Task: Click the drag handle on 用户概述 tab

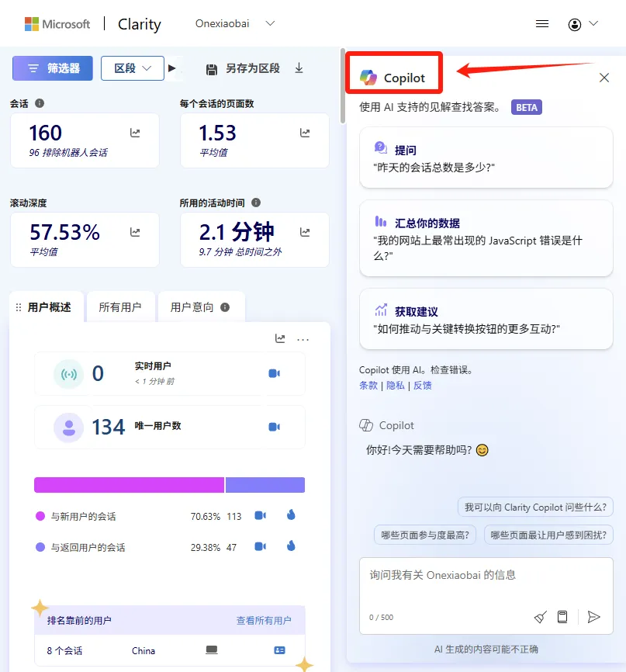Action: click(x=19, y=307)
